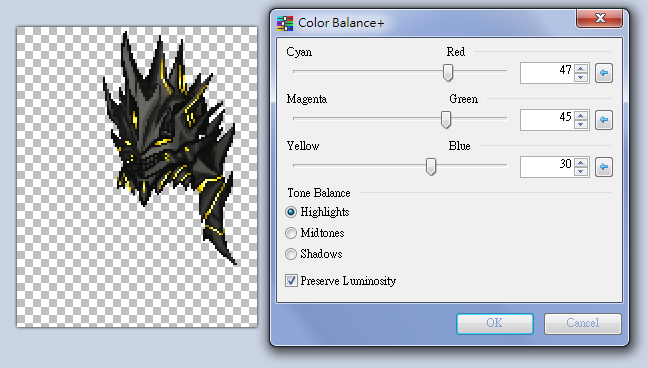Click the Color Balance+ title bar icon
648x368 pixels.
pos(285,23)
